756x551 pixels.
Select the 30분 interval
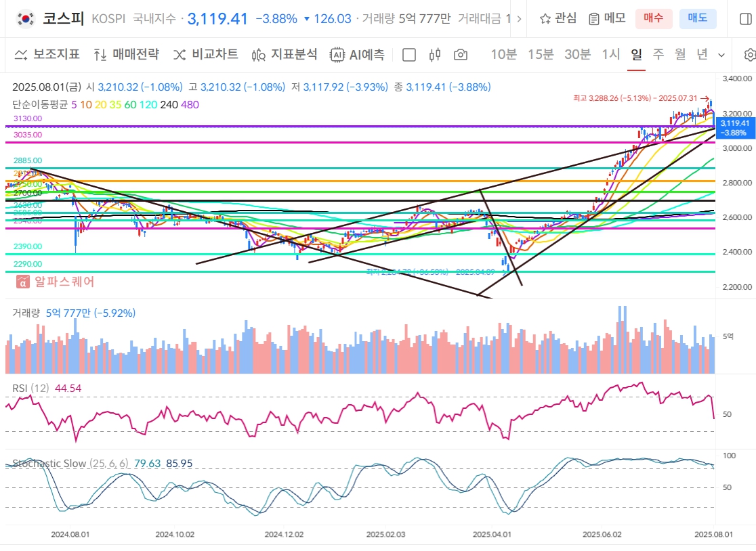[578, 54]
